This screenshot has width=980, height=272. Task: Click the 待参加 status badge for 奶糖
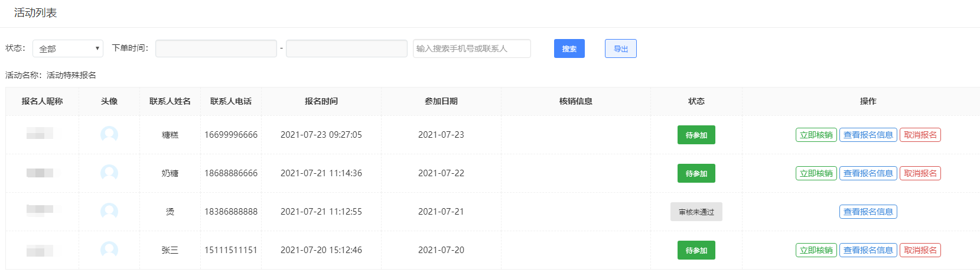[696, 173]
